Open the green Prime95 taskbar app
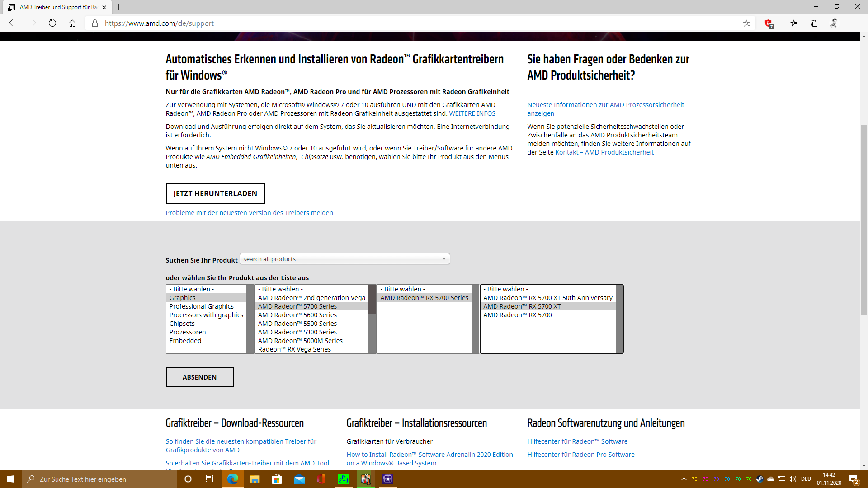Image resolution: width=868 pixels, height=488 pixels. coord(344,479)
